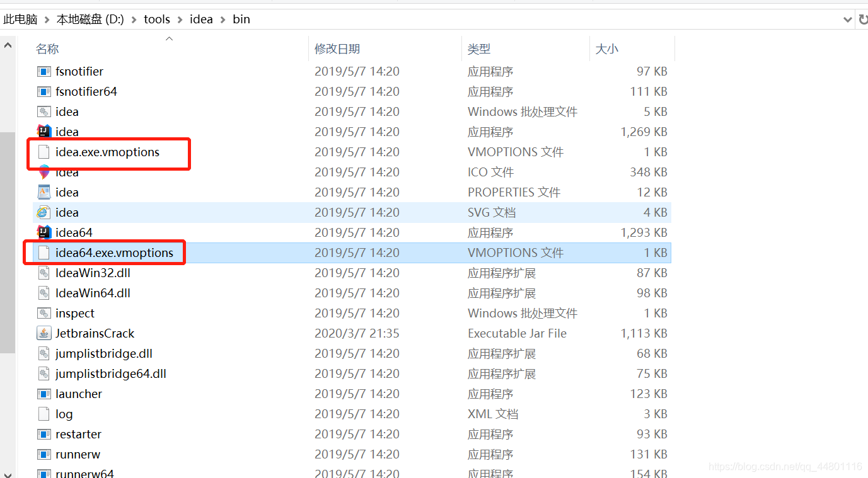868x478 pixels.
Task: Go to 此电脑 in the breadcrumb
Action: tap(20, 20)
